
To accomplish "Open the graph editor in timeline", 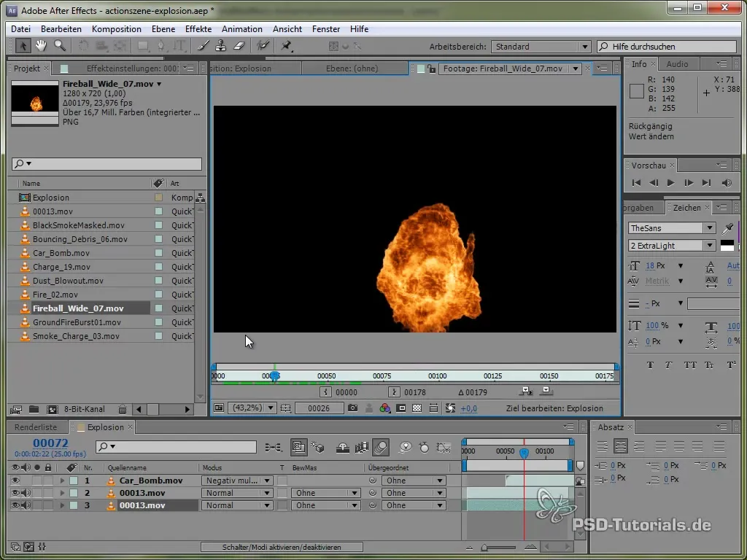I will click(x=444, y=447).
